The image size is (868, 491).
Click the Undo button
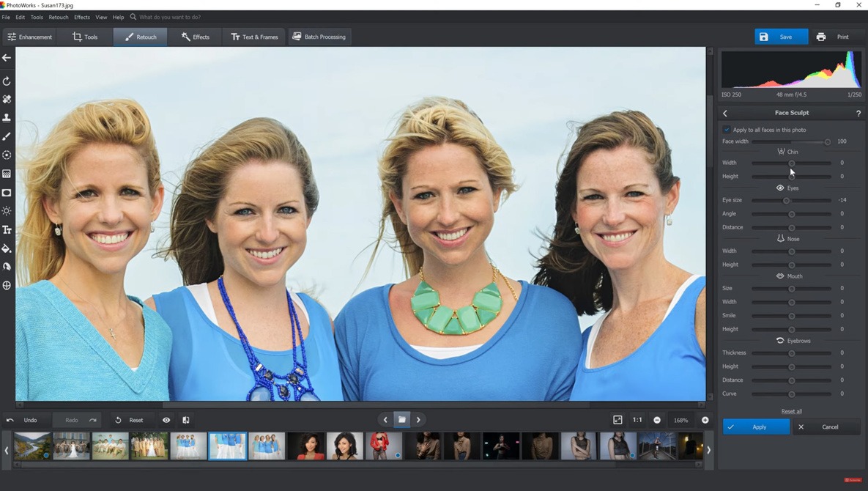point(23,420)
